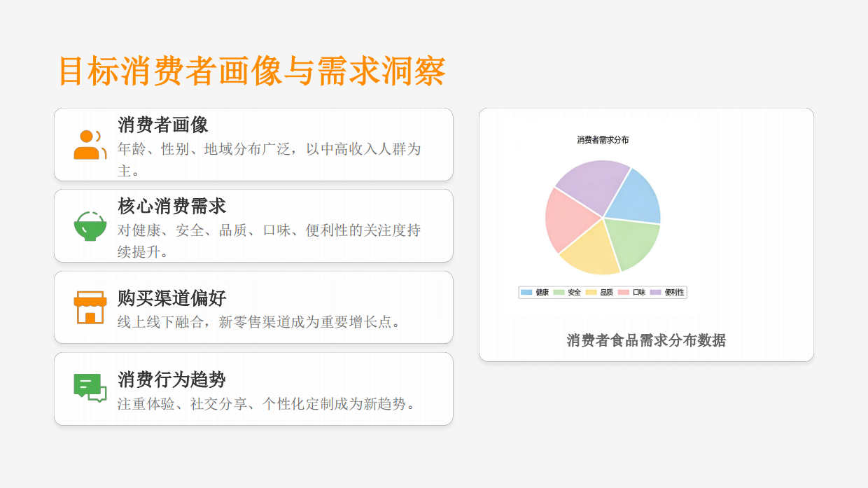Click the green chat bubbles icon

pos(90,388)
